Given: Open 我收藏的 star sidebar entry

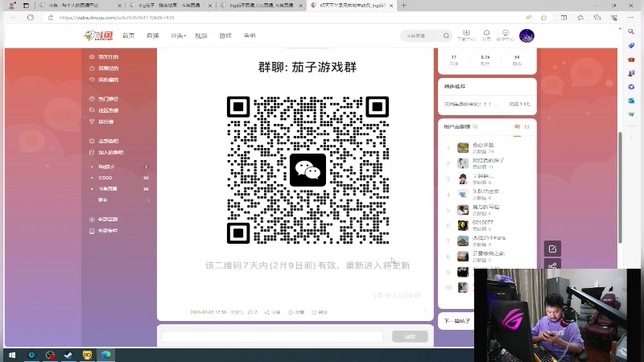Looking at the screenshot, I should coord(105,80).
